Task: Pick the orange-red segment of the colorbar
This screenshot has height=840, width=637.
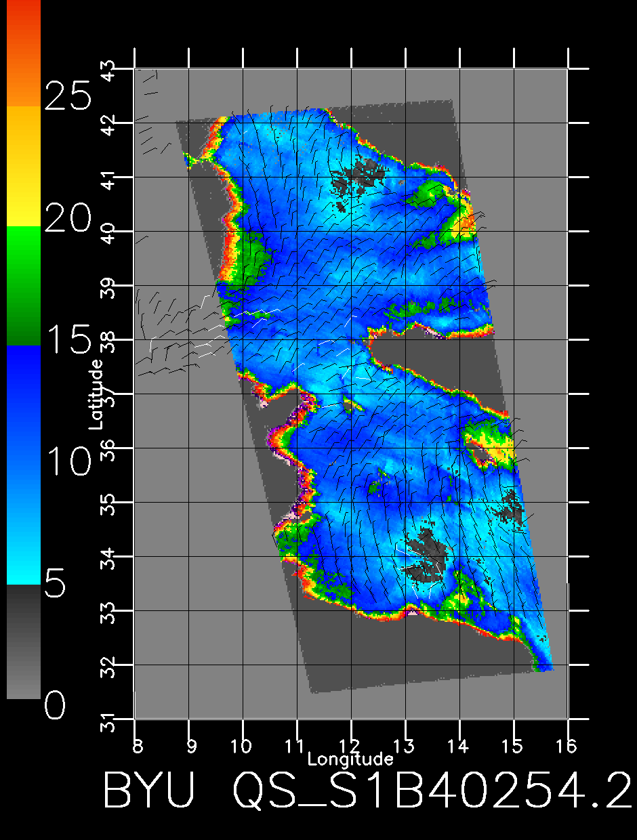Action: click(23, 53)
